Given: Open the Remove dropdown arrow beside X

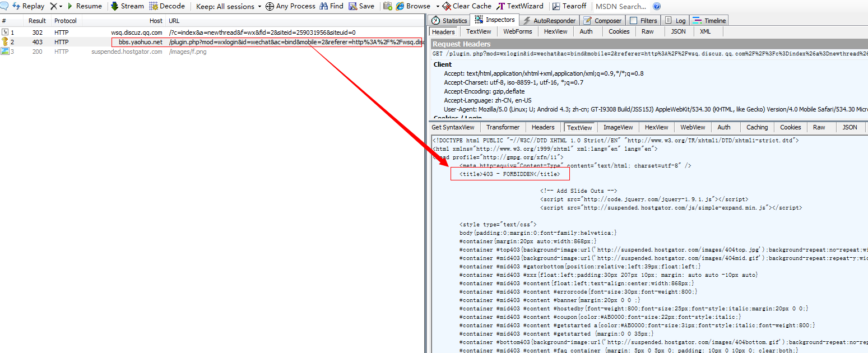Looking at the screenshot, I should click(x=61, y=6).
